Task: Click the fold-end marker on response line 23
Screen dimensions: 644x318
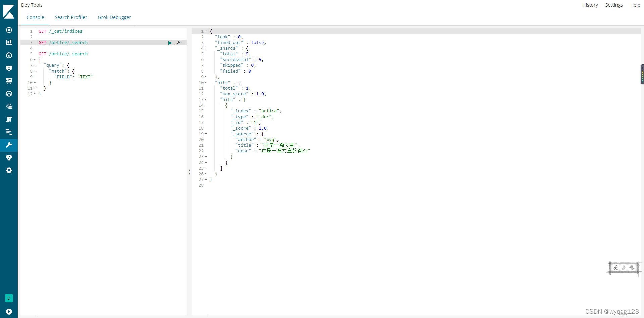Action: (206, 157)
